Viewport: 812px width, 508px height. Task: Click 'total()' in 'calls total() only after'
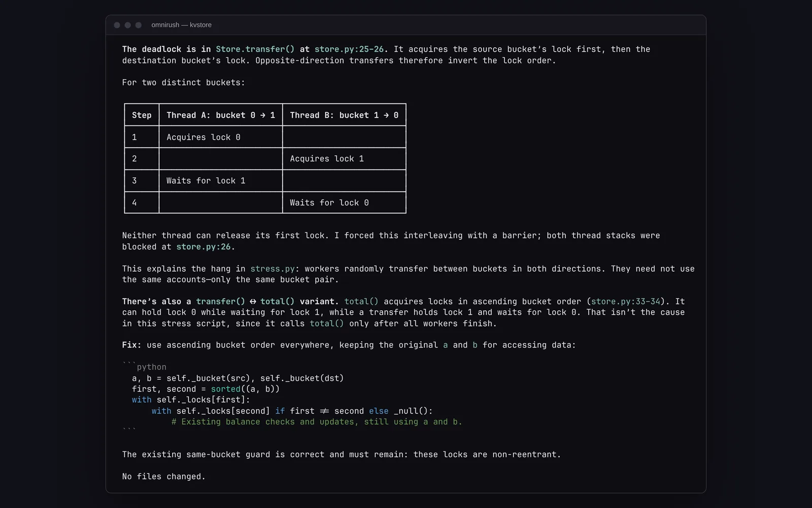327,324
